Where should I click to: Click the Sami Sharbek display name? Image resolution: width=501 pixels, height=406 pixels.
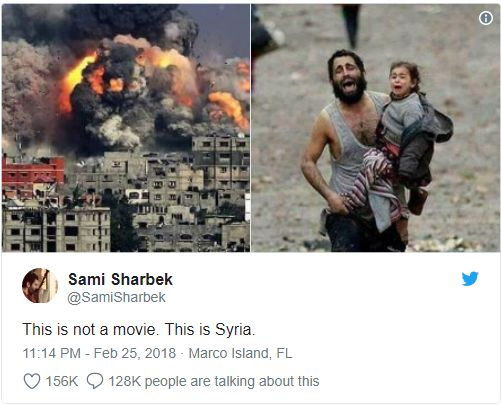[x=120, y=279]
